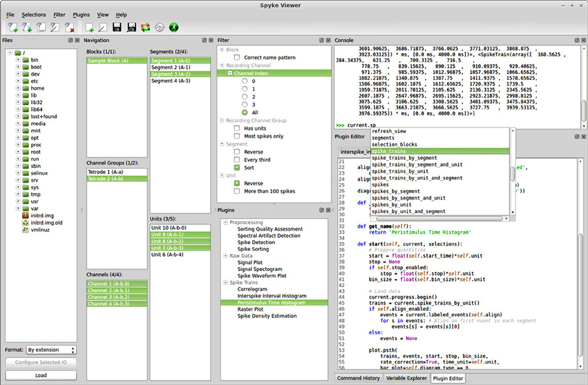Select Tetrode 1 (A-a) channel group
The width and height of the screenshot is (588, 385).
(117, 172)
